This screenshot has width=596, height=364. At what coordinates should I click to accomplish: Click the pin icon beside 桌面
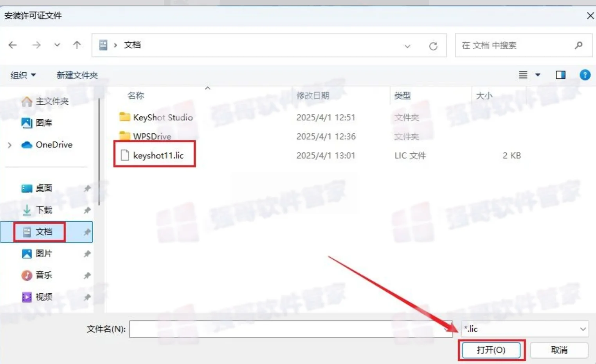coord(87,189)
